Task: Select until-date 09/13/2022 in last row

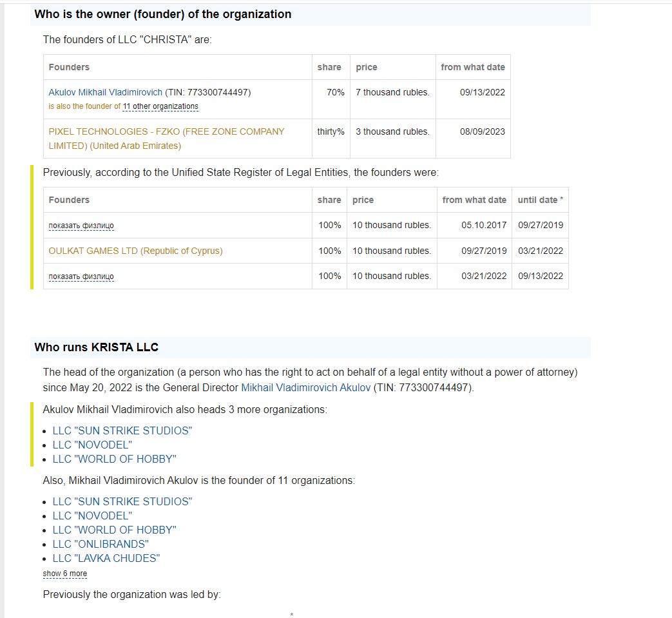Action: [x=541, y=276]
